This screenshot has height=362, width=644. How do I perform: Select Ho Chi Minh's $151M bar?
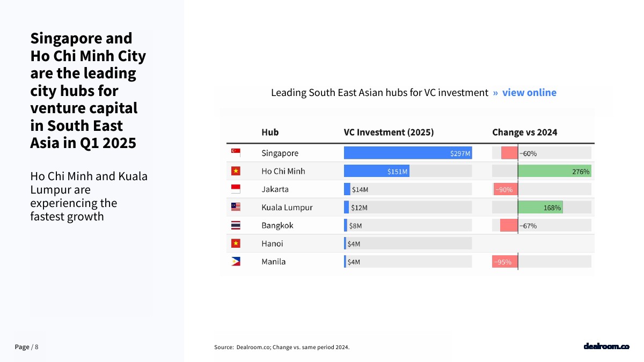pyautogui.click(x=377, y=171)
